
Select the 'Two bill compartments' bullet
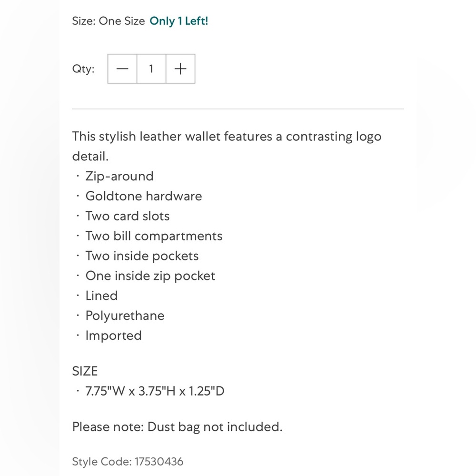154,236
